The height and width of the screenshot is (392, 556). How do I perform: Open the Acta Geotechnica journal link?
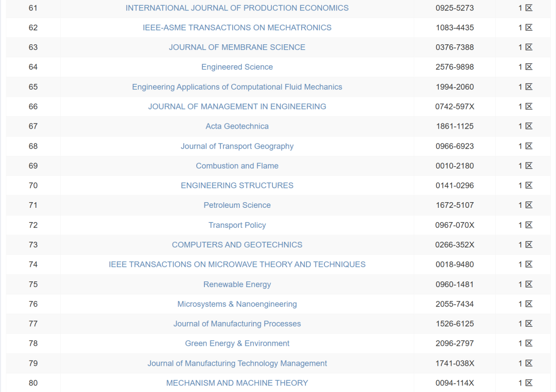(237, 126)
